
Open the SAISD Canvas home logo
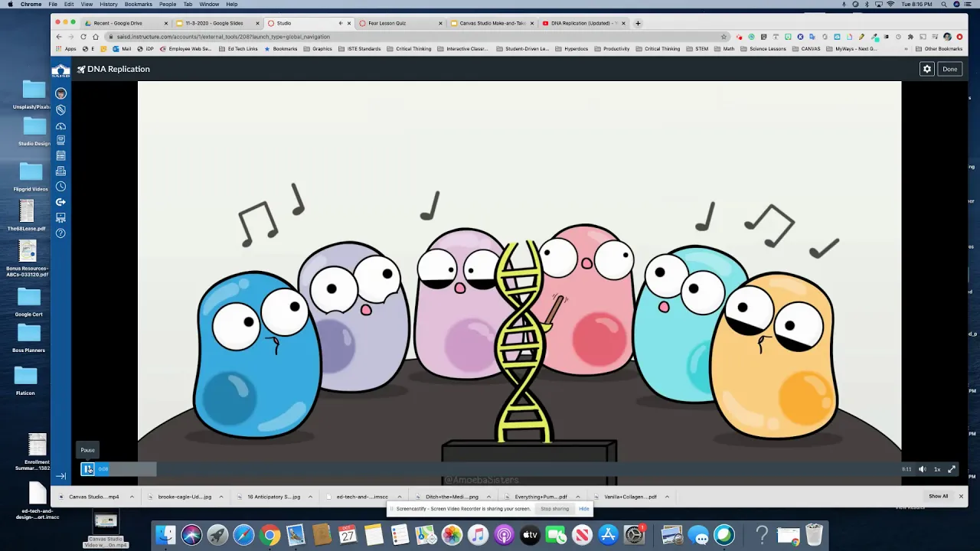(x=60, y=70)
